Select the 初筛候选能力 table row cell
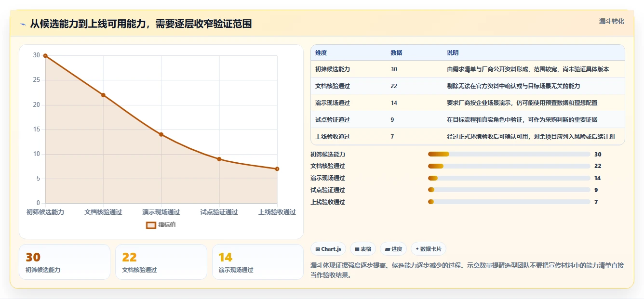The image size is (644, 299). (333, 69)
